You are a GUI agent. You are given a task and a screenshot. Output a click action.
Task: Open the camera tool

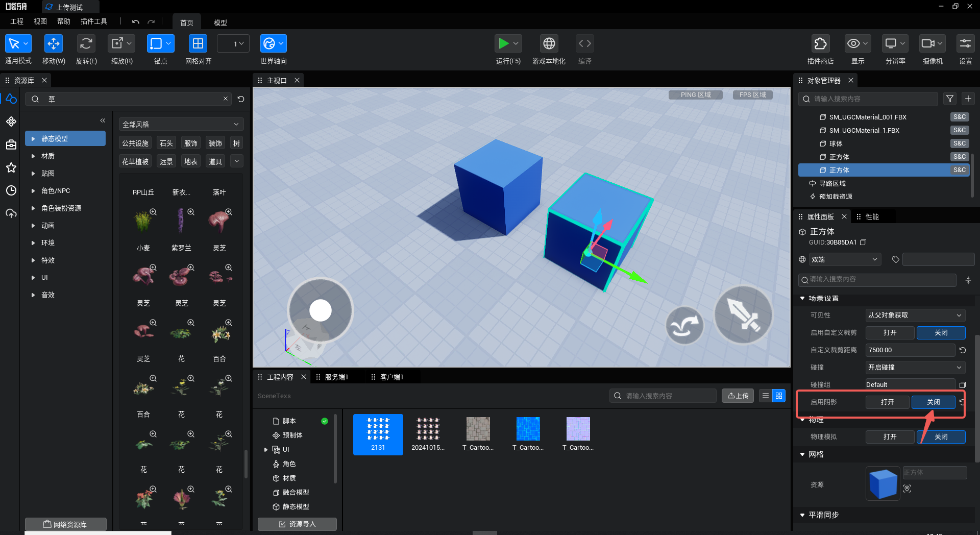932,43
